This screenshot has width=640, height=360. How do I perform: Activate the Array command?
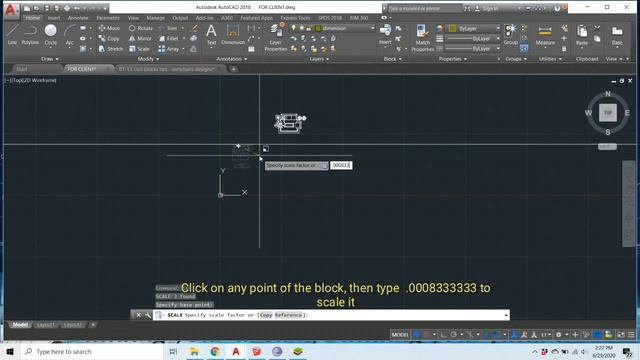click(169, 49)
